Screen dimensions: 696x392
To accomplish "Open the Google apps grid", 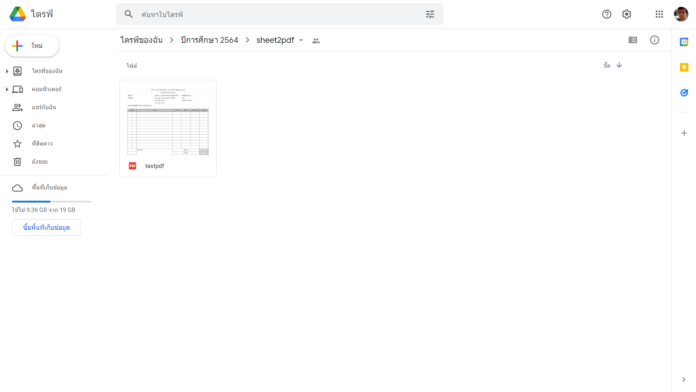I will tap(659, 14).
